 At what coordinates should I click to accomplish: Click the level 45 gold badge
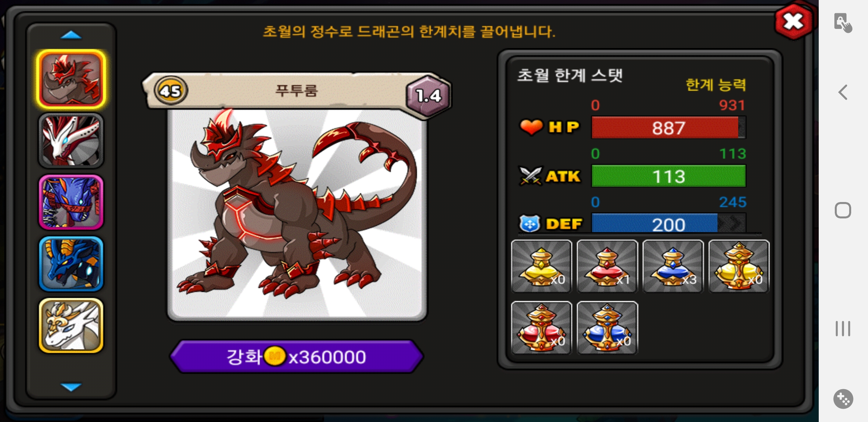[171, 91]
